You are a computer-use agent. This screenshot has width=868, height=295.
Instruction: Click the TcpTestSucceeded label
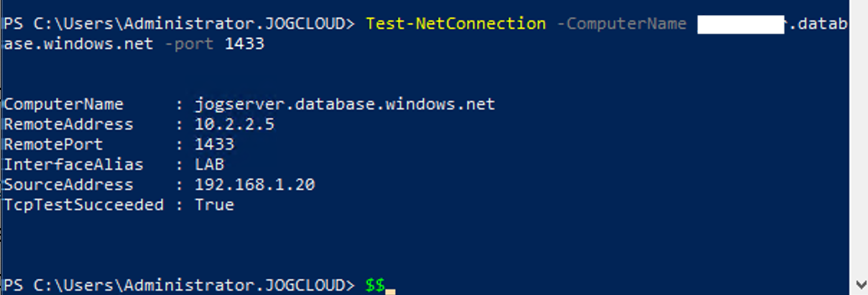[83, 205]
